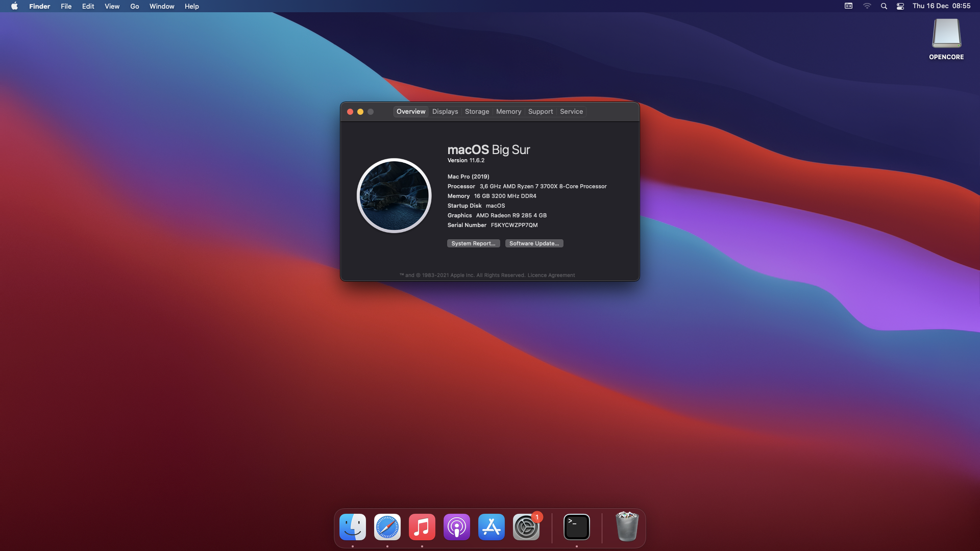Click the Wi-Fi status icon
This screenshot has width=980, height=551.
pyautogui.click(x=867, y=6)
